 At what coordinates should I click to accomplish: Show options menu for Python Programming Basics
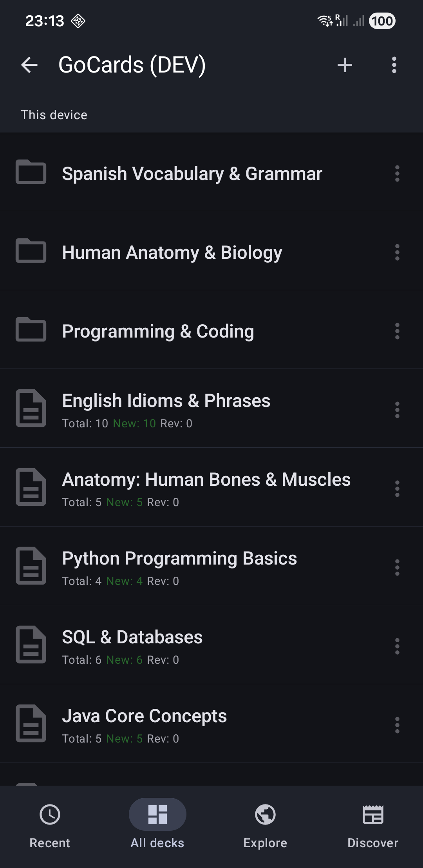(x=397, y=567)
